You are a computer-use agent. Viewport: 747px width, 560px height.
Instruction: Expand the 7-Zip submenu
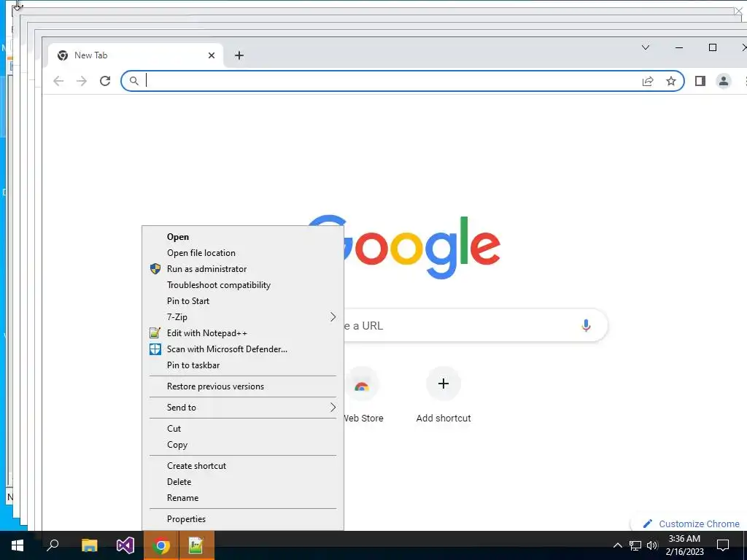pos(243,317)
